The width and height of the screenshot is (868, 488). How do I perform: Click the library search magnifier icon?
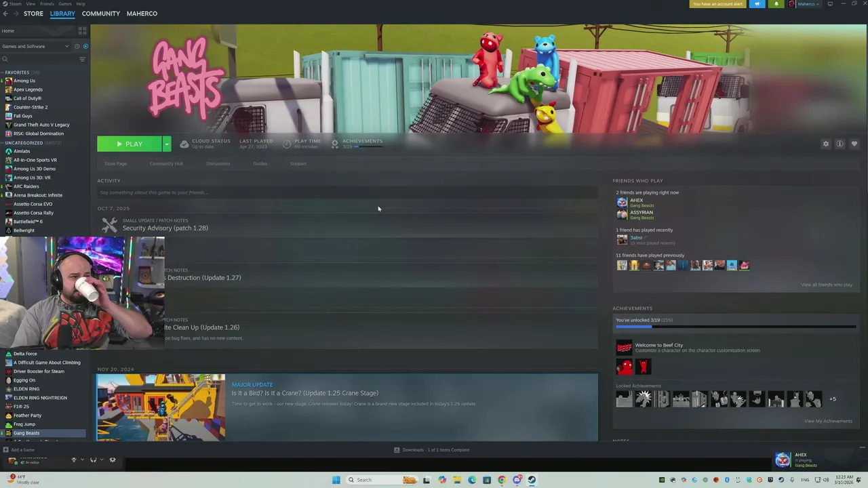pos(5,59)
